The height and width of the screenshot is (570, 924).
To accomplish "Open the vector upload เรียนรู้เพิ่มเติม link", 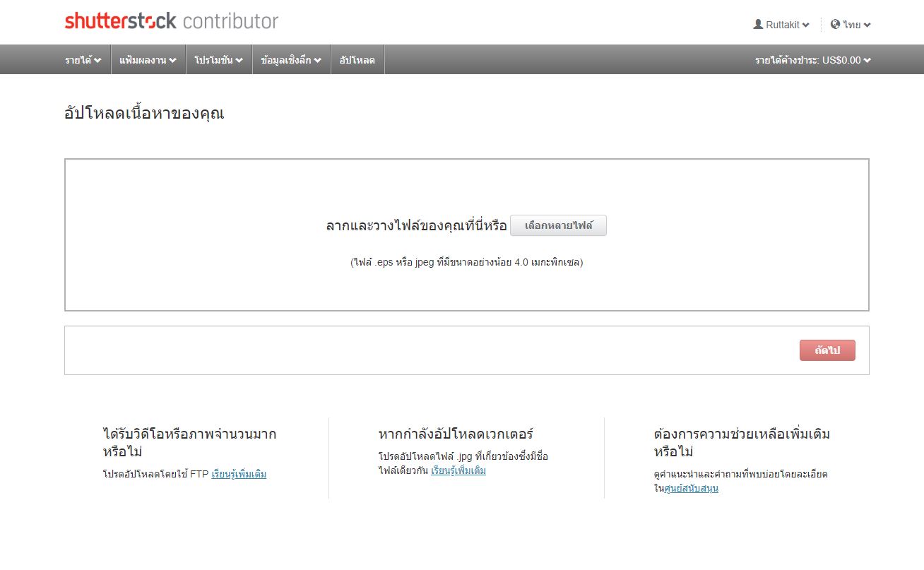I will (x=458, y=471).
